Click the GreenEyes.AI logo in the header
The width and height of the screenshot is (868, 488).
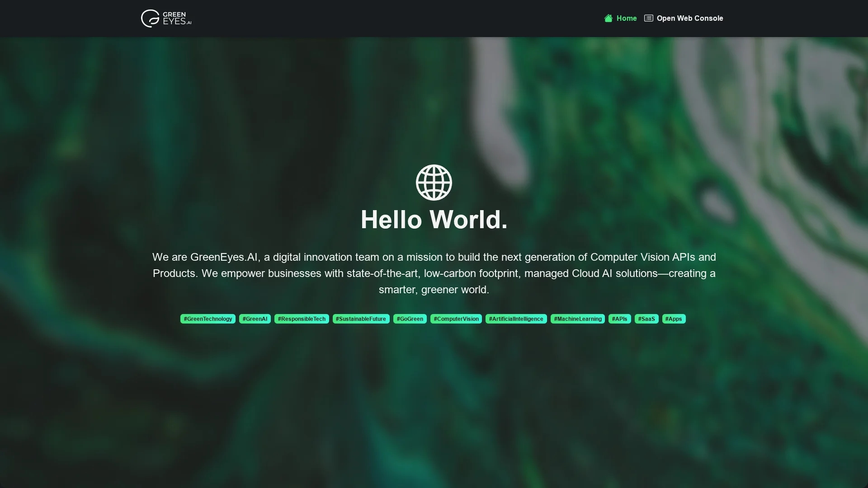pyautogui.click(x=166, y=19)
